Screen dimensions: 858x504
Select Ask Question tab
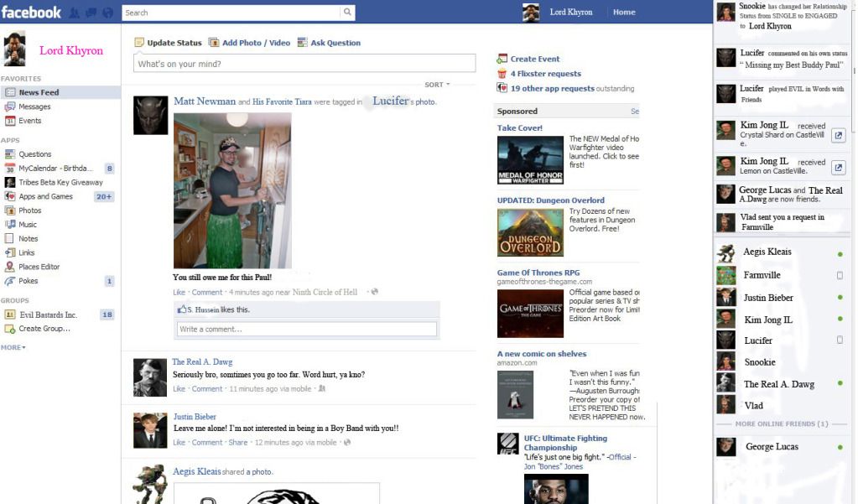click(x=329, y=43)
